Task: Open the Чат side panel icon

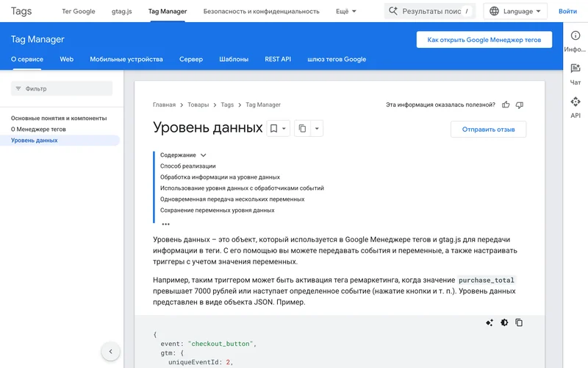Action: pyautogui.click(x=576, y=68)
